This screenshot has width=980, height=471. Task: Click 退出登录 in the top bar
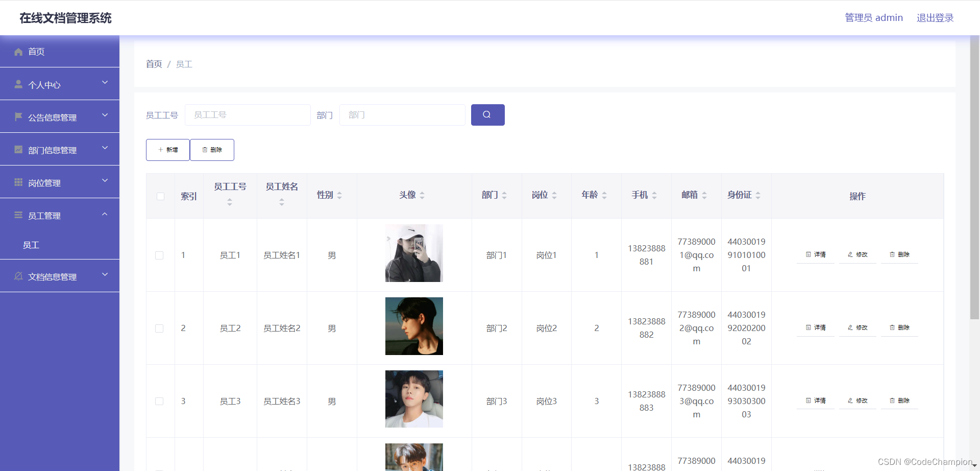pyautogui.click(x=935, y=17)
